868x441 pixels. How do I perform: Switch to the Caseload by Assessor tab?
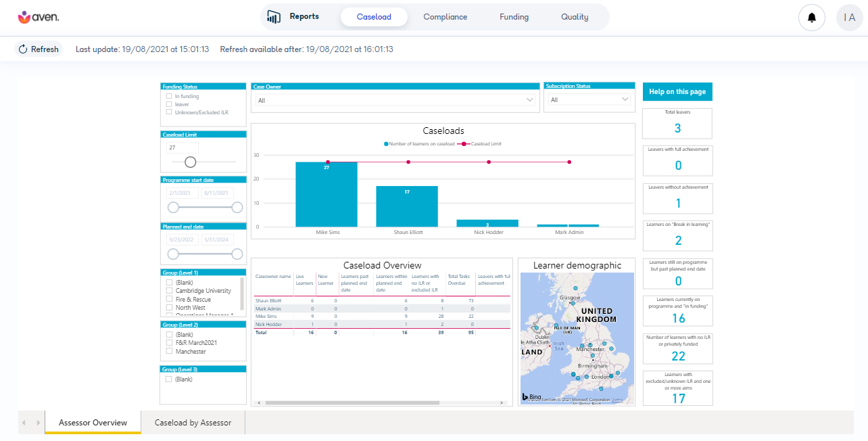click(x=193, y=422)
